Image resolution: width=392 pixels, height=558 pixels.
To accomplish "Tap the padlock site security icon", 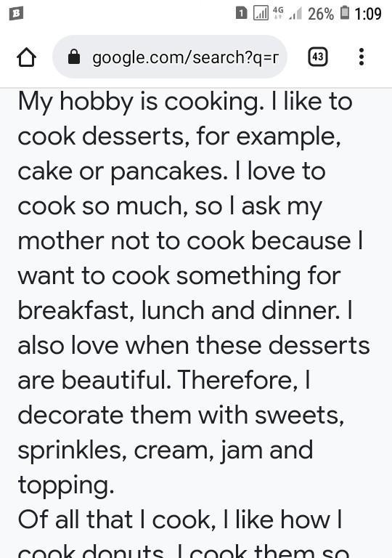I will coord(74,57).
